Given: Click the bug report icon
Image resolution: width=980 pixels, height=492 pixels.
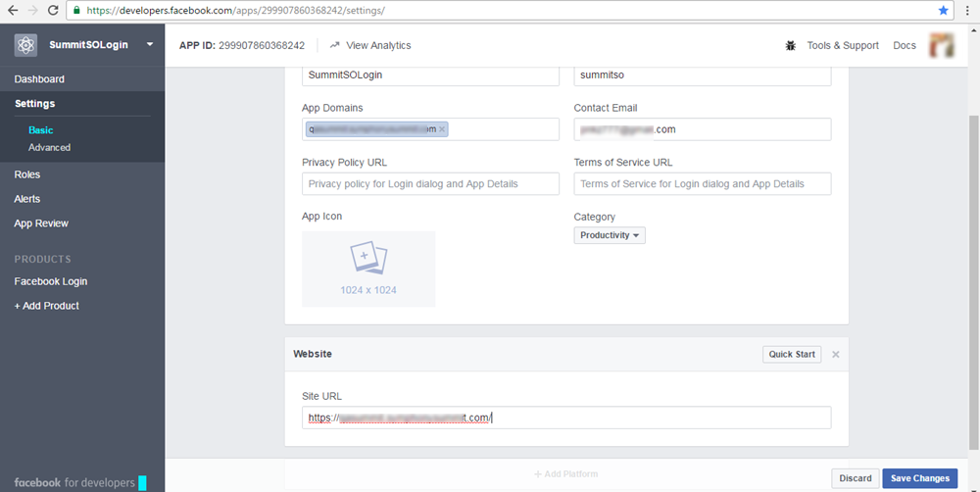Looking at the screenshot, I should tap(791, 46).
